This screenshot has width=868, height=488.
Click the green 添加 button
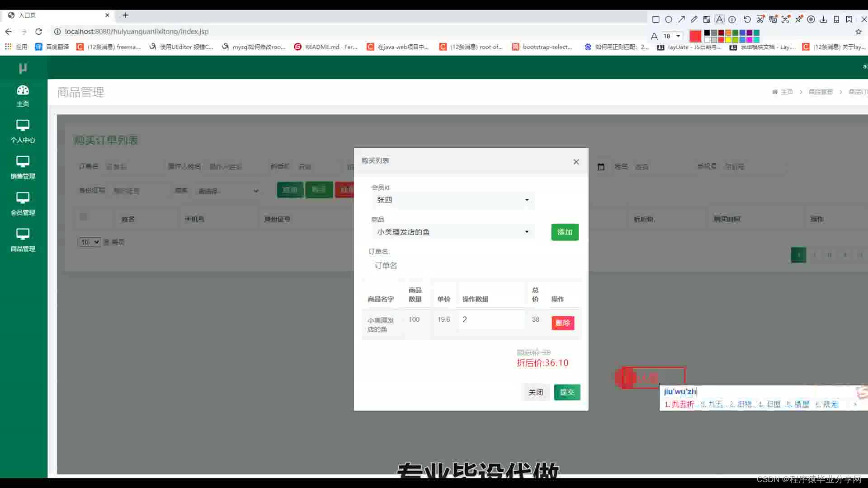pyautogui.click(x=565, y=232)
